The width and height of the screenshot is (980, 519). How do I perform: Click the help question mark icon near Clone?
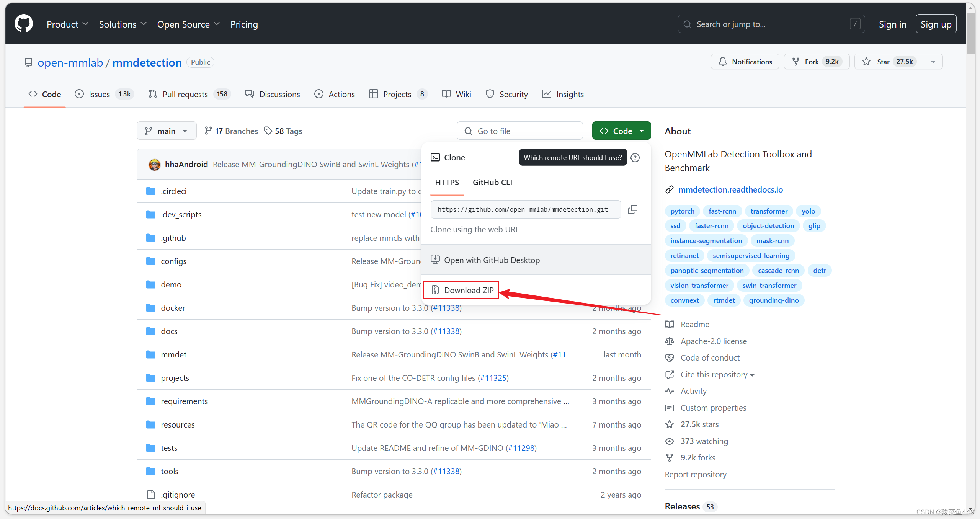635,158
